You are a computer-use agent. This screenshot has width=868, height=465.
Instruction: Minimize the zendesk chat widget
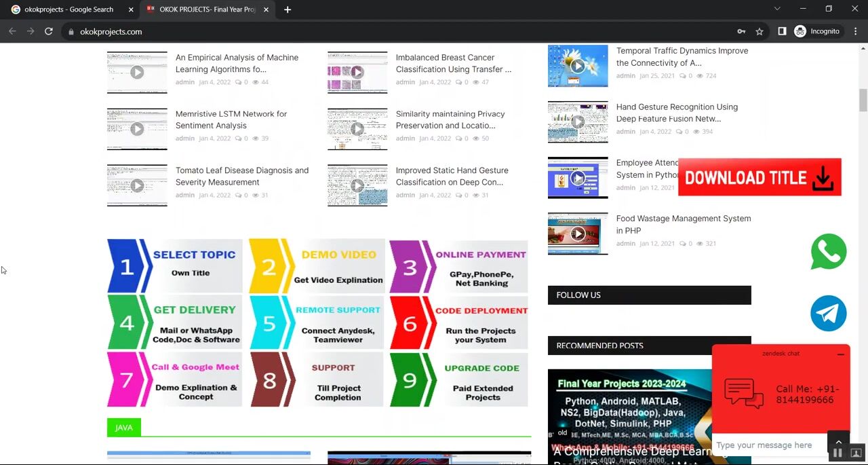pos(841,354)
